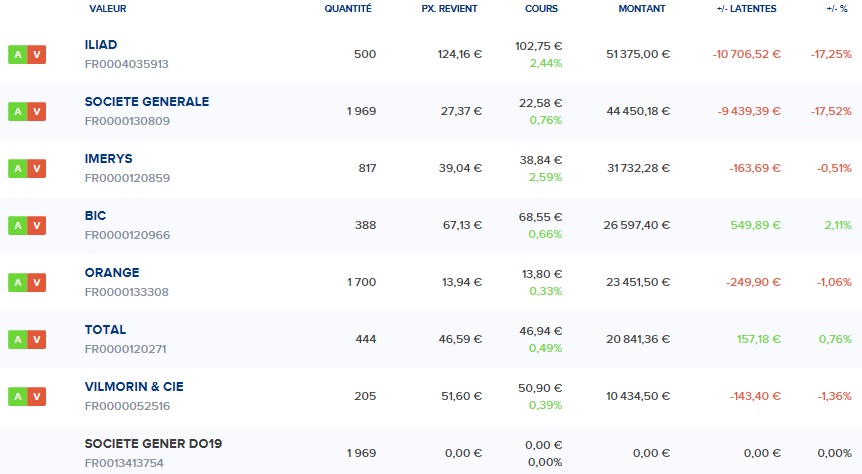Sort by the VALEUR column header
The image size is (862, 474).
coord(108,9)
